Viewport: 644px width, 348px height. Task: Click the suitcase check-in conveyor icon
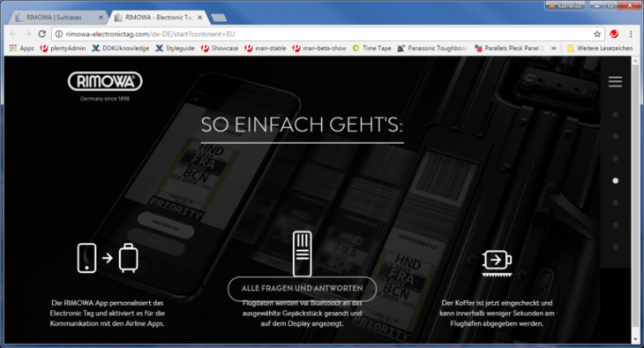[497, 263]
